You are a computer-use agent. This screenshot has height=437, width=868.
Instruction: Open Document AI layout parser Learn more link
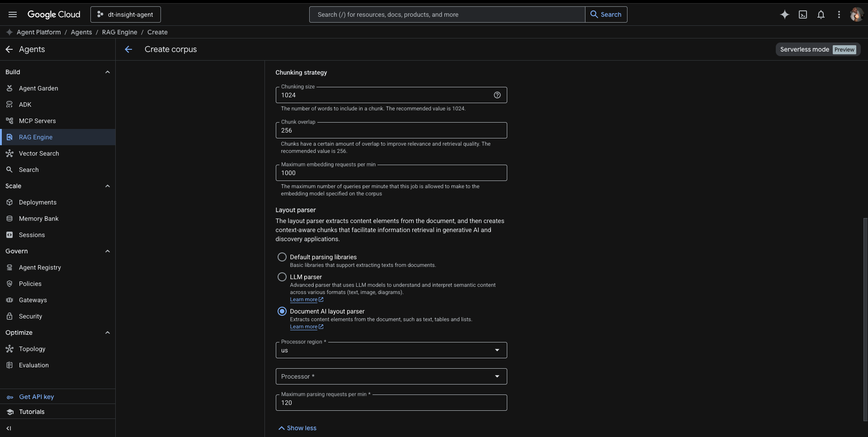[307, 327]
